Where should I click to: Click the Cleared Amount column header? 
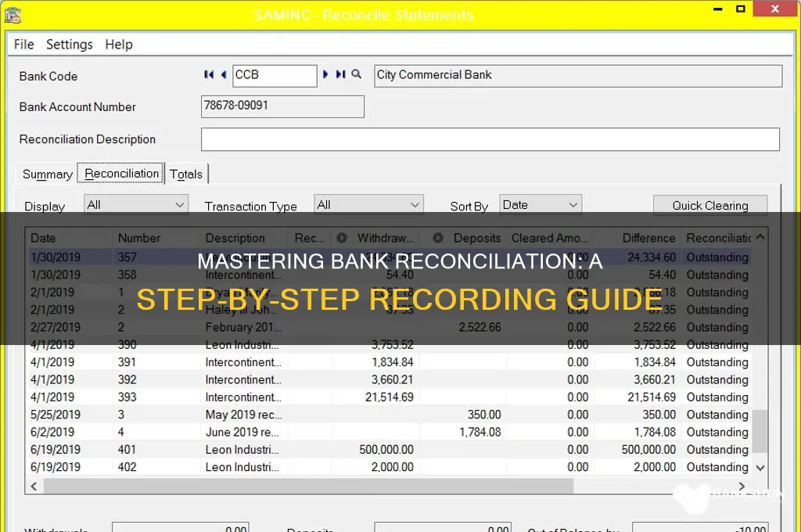point(550,238)
